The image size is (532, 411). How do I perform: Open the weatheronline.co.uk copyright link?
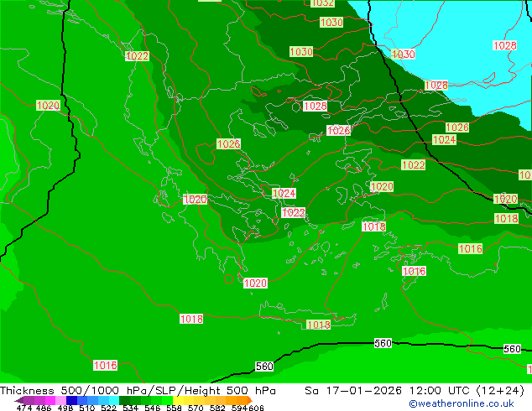coord(461,403)
